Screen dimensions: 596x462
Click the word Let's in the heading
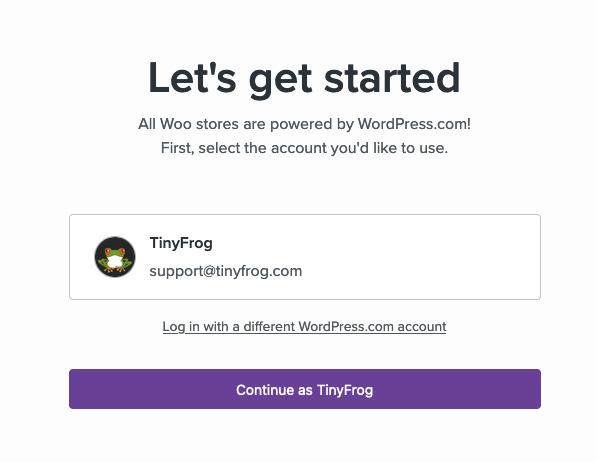pyautogui.click(x=192, y=78)
